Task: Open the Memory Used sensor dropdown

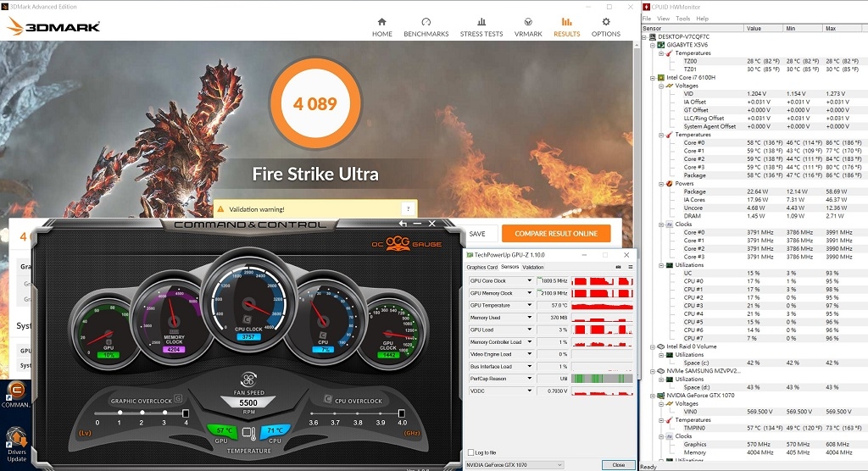Action: (x=529, y=317)
